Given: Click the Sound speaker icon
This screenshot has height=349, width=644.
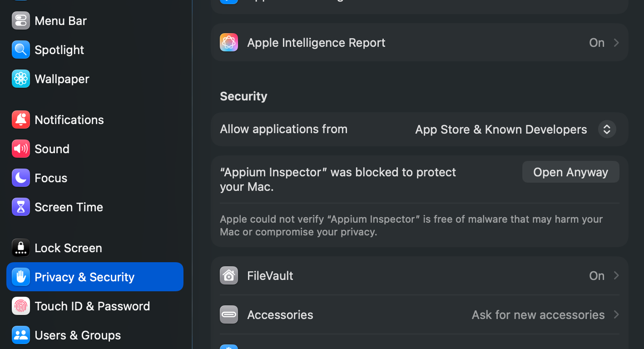Looking at the screenshot, I should pyautogui.click(x=21, y=149).
